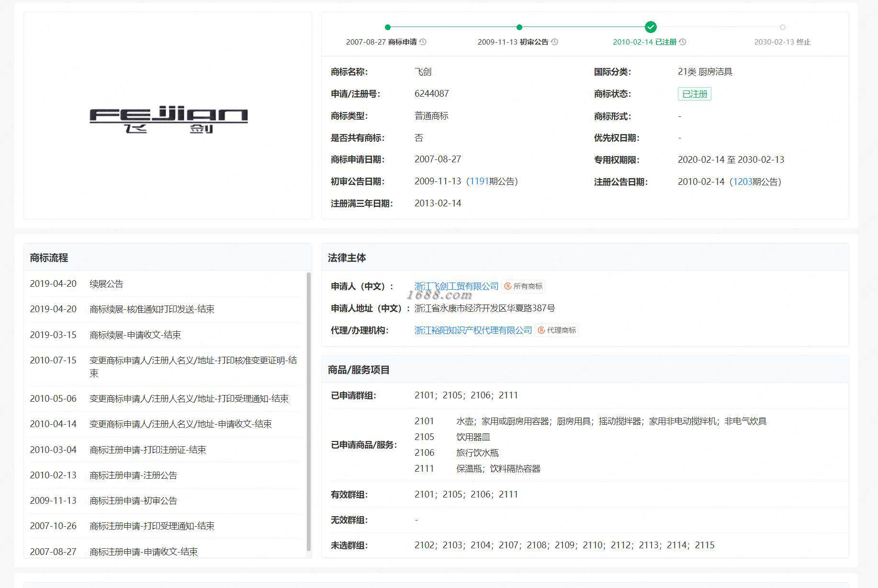Click international class value 21类 厨房洁具

tap(705, 72)
